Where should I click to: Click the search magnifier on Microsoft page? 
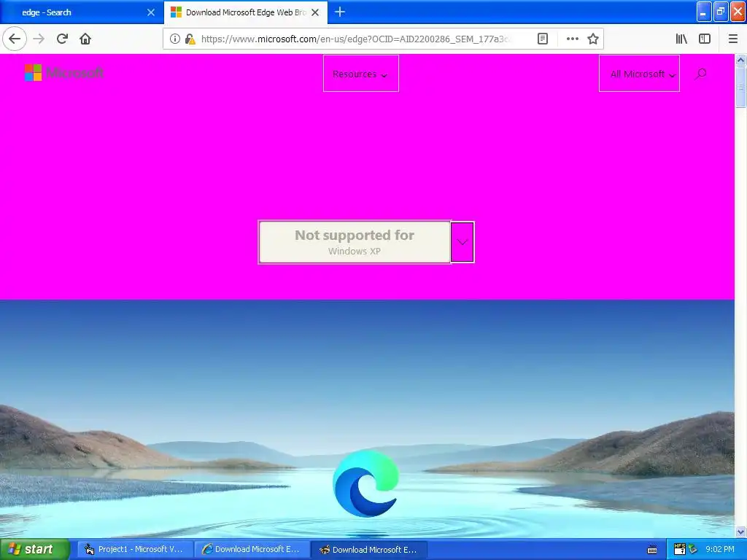point(701,74)
